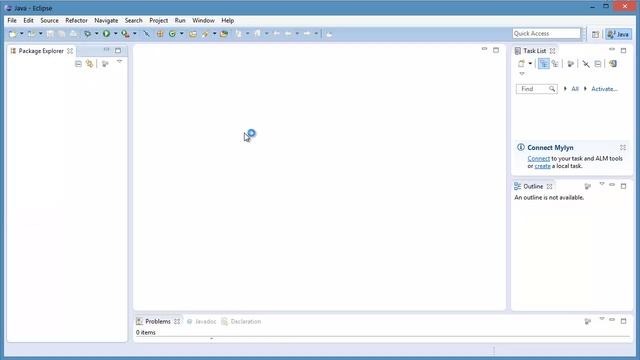Click the New Task icon in Task List
This screenshot has height=360, width=640.
(x=522, y=64)
